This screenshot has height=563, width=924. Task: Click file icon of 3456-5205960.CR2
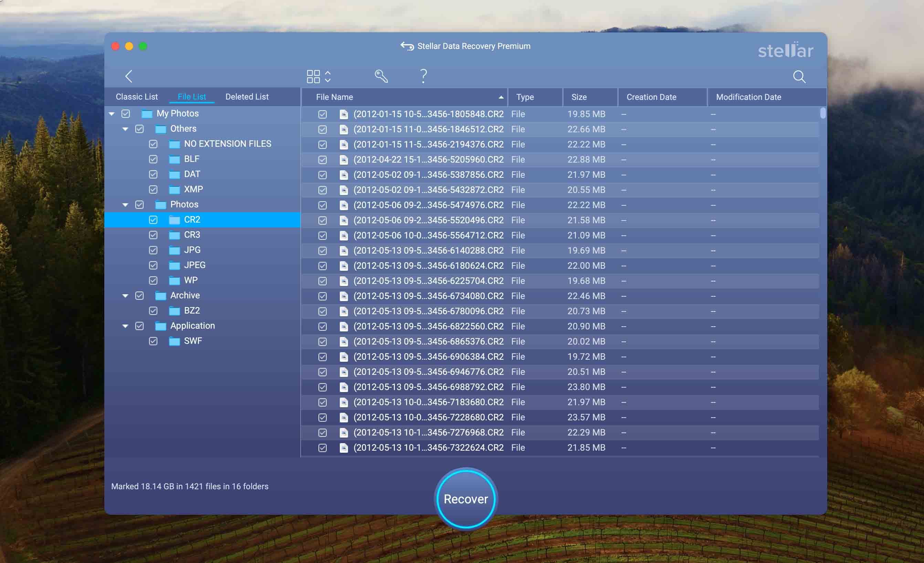(344, 160)
